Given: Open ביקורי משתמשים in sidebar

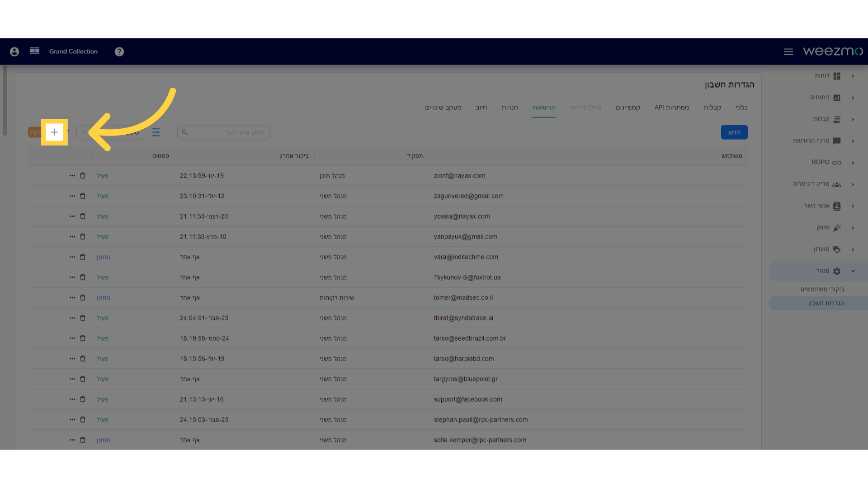Looking at the screenshot, I should [x=822, y=289].
